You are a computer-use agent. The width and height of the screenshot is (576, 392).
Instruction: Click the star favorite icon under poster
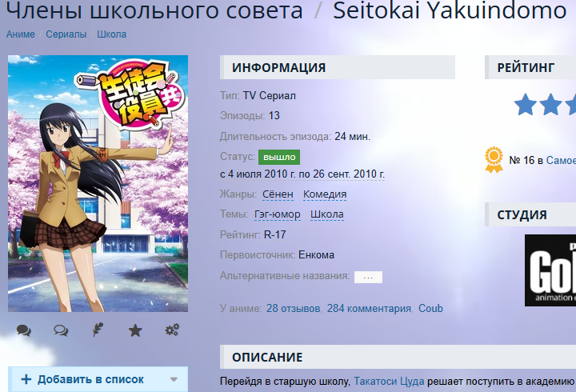click(135, 330)
